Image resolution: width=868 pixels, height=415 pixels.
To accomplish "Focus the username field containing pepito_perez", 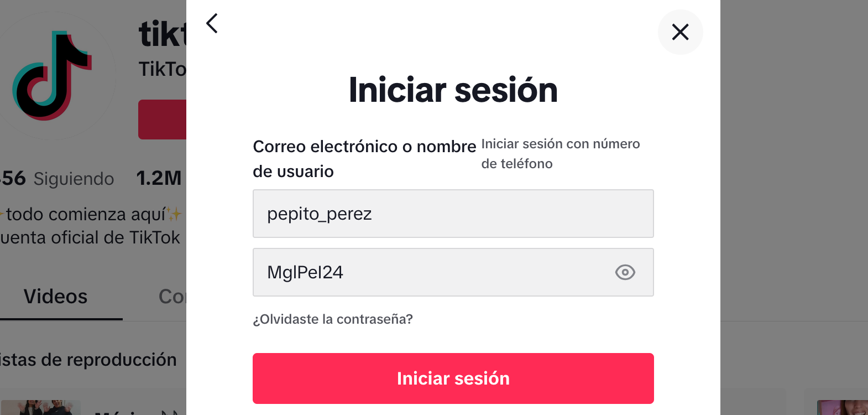I will point(453,214).
